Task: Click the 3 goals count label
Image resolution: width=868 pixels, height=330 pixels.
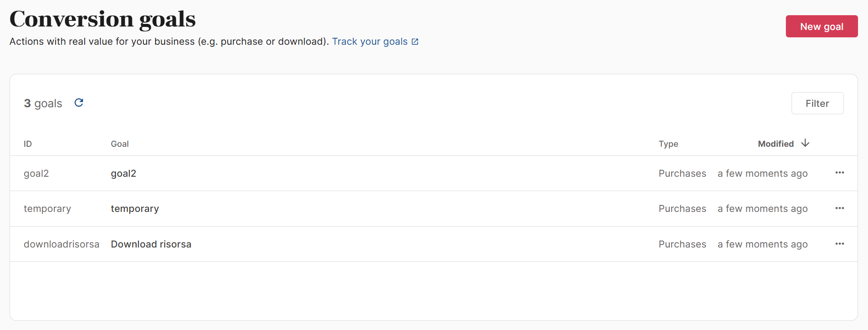Action: (x=43, y=103)
